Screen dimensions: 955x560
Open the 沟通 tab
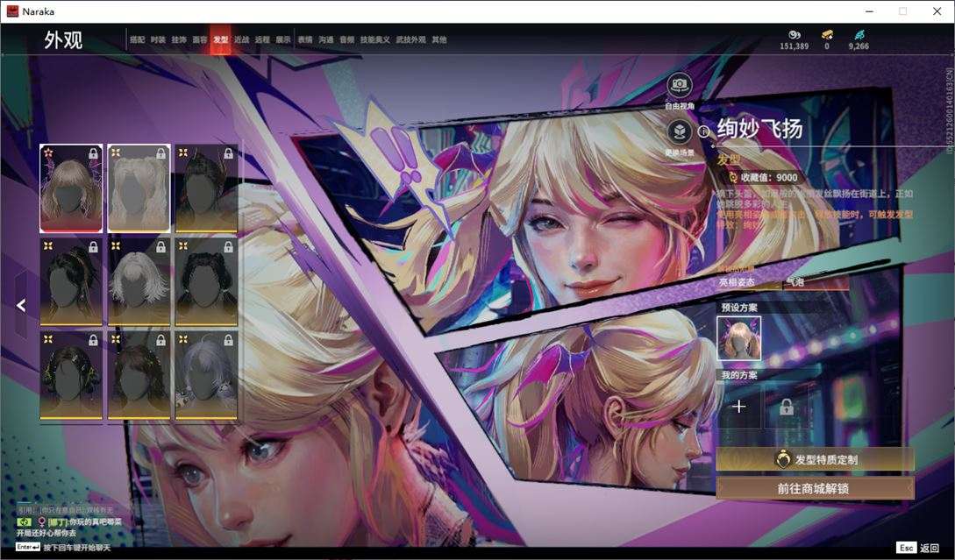click(x=326, y=39)
